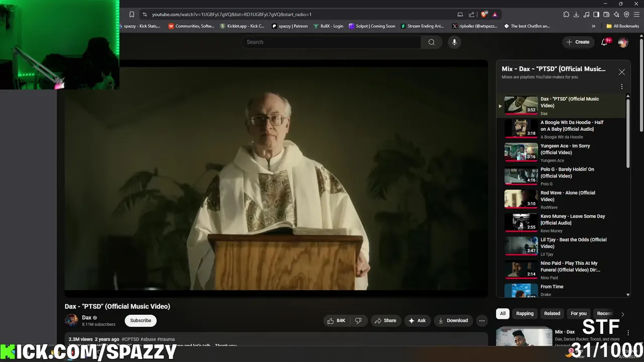The width and height of the screenshot is (644, 362).
Task: Play Rod Wave - Alone playlist item
Action: pyautogui.click(x=561, y=200)
